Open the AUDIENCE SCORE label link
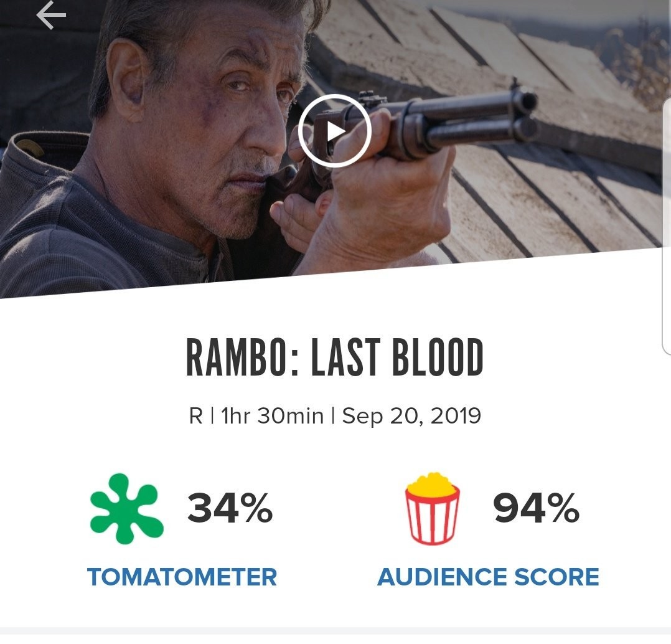 coord(488,577)
